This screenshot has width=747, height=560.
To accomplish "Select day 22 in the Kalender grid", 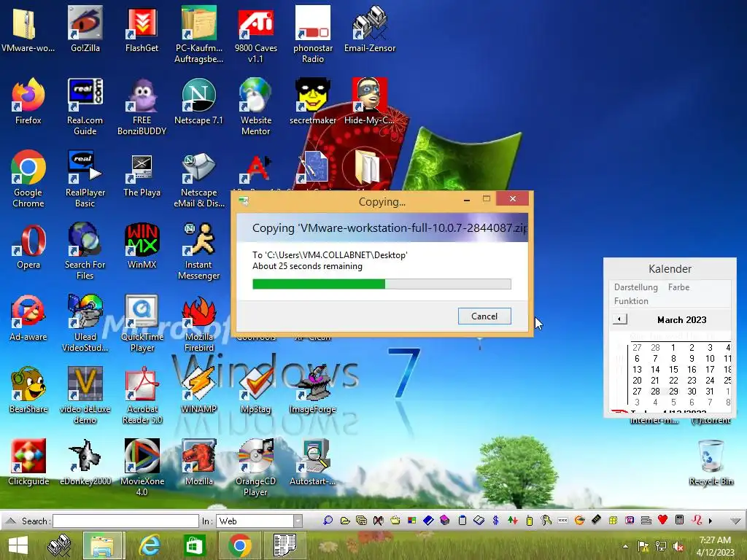I will pyautogui.click(x=673, y=381).
